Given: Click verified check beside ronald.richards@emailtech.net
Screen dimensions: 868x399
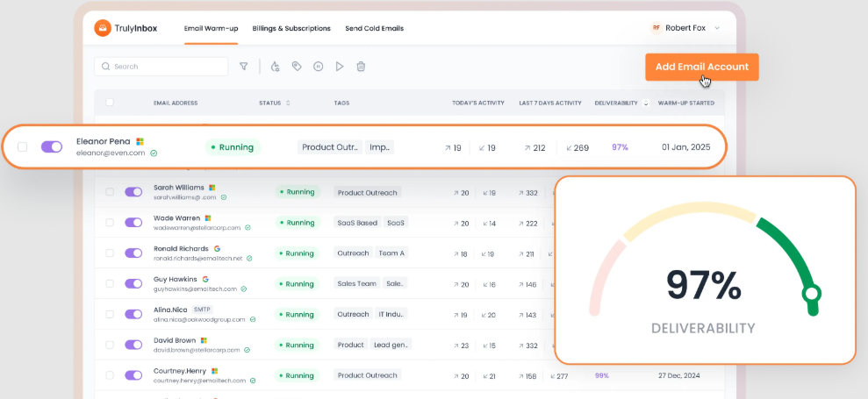Looking at the screenshot, I should point(249,258).
